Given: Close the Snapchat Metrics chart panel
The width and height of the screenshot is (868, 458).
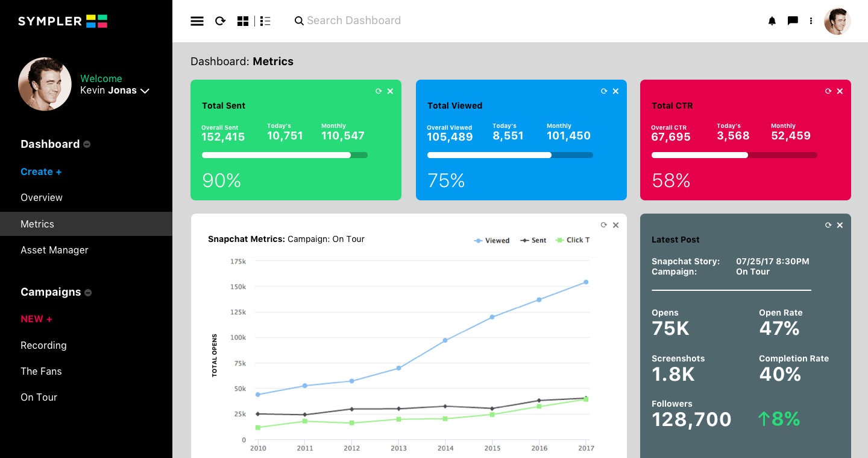Looking at the screenshot, I should click(x=615, y=225).
